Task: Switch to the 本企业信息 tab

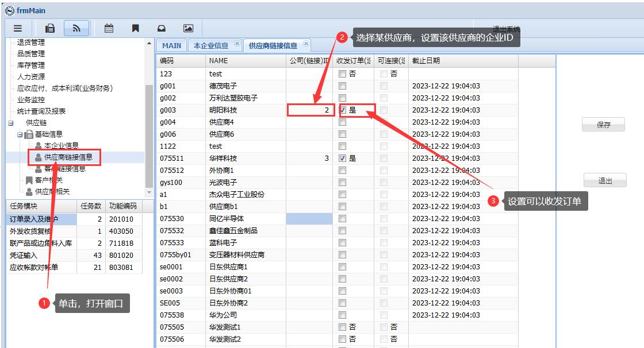Action: point(211,45)
